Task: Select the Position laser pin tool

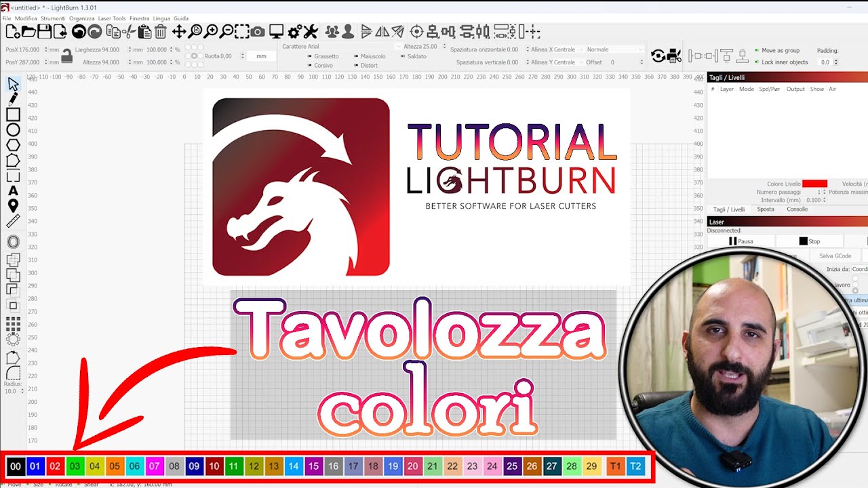Action: [13, 206]
